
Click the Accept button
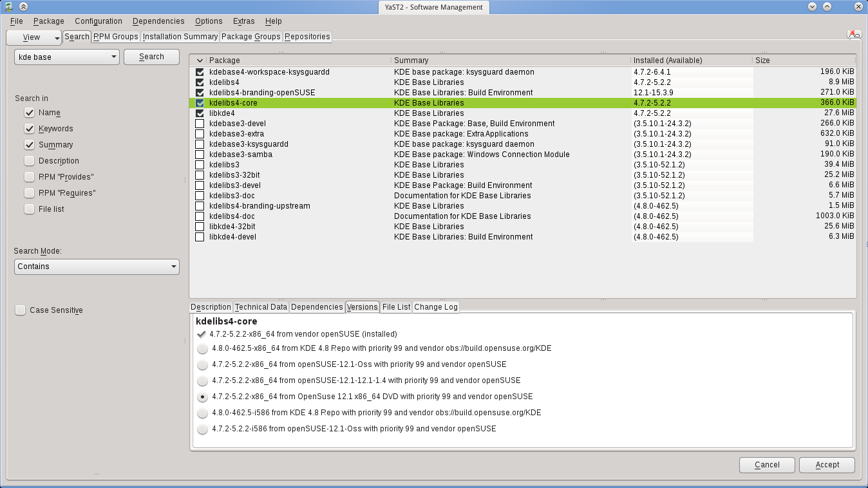tap(826, 465)
